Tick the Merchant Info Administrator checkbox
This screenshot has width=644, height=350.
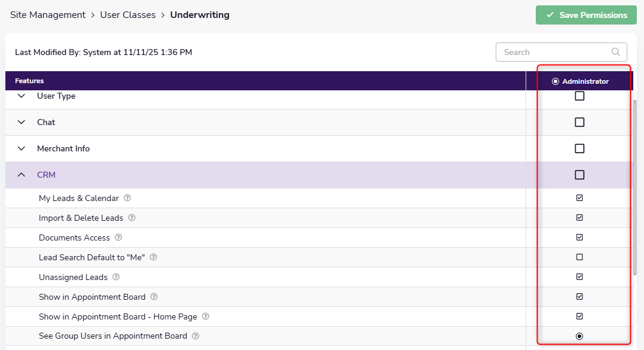[x=579, y=148]
